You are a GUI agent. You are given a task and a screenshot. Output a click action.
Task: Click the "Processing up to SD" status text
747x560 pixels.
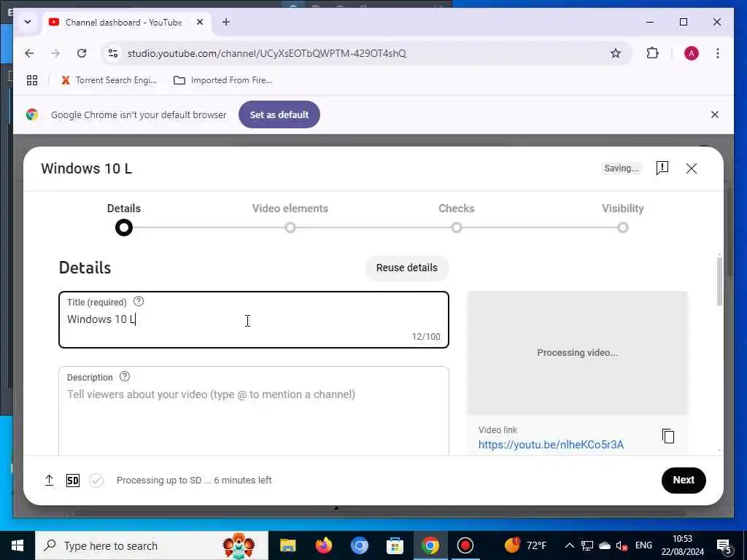pos(194,480)
